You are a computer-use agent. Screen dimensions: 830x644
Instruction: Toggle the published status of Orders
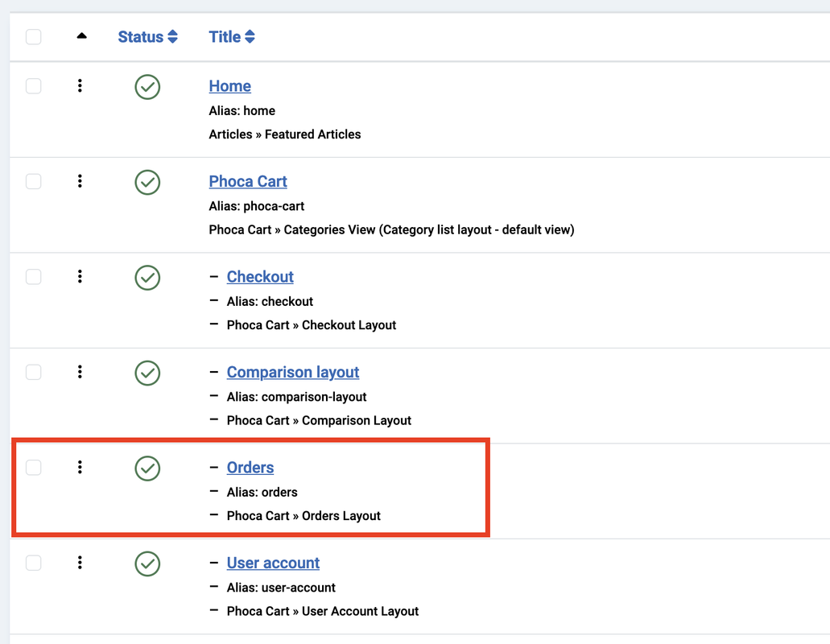(x=147, y=469)
